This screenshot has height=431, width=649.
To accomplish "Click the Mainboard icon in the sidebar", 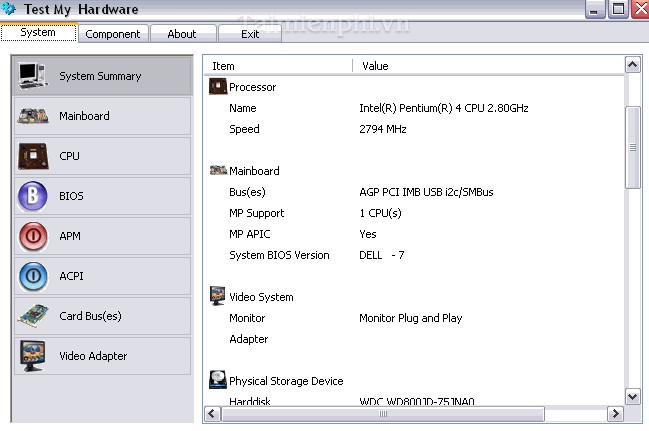I will (x=33, y=116).
